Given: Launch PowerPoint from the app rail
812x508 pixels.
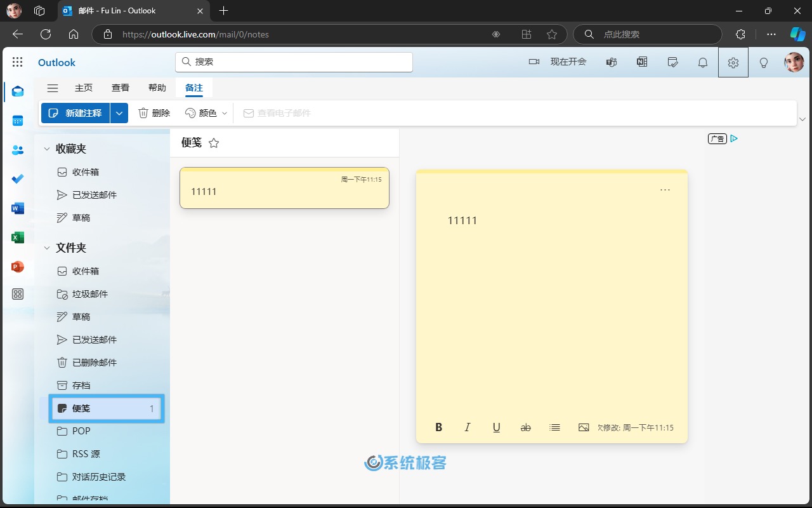Looking at the screenshot, I should tap(18, 267).
